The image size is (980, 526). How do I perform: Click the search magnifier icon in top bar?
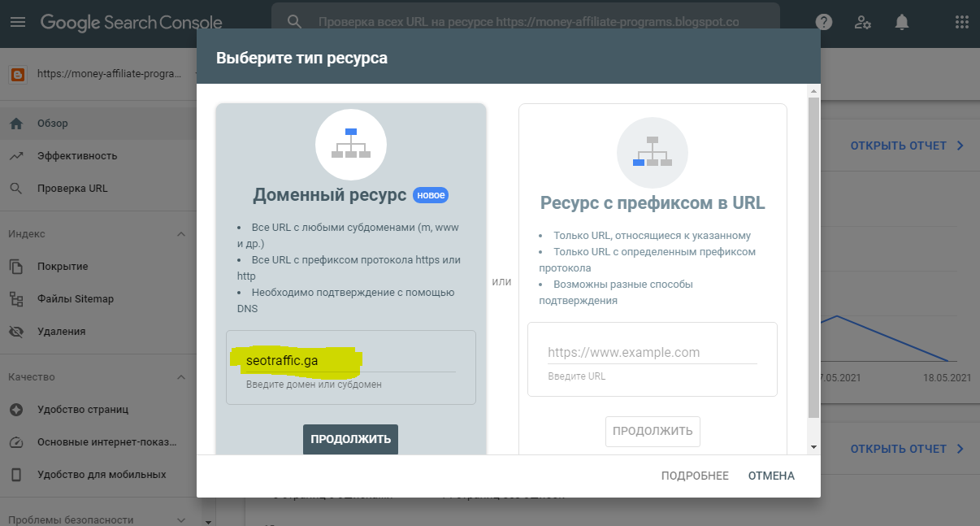(294, 23)
